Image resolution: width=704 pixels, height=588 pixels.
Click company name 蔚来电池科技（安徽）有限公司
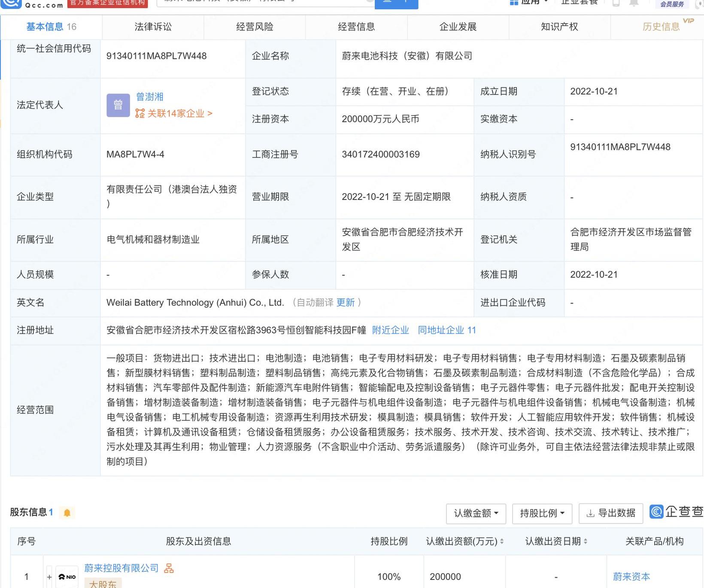click(407, 56)
